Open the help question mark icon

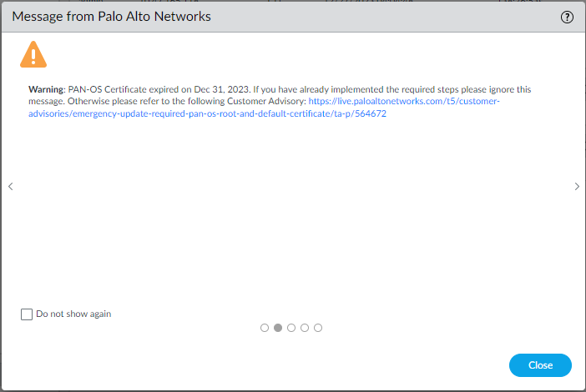click(x=568, y=17)
